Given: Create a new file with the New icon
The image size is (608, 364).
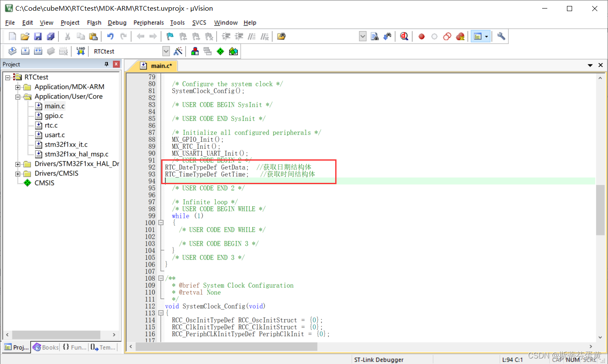Looking at the screenshot, I should tap(12, 36).
